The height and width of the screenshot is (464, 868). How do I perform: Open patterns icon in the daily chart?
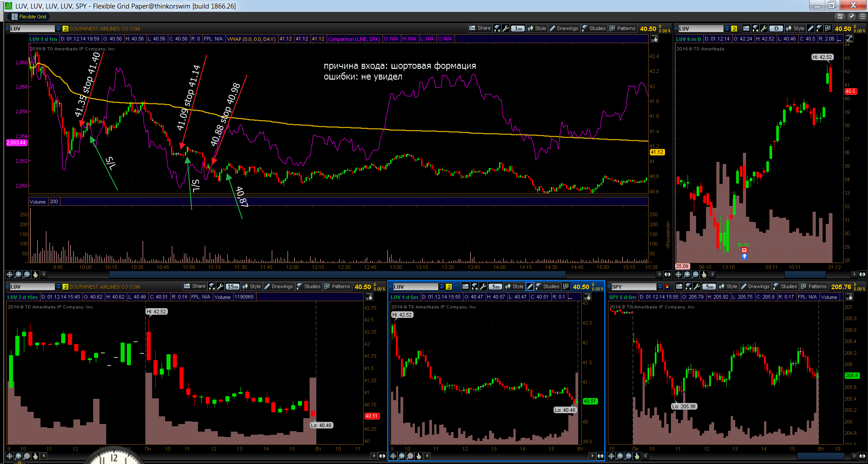[x=828, y=28]
